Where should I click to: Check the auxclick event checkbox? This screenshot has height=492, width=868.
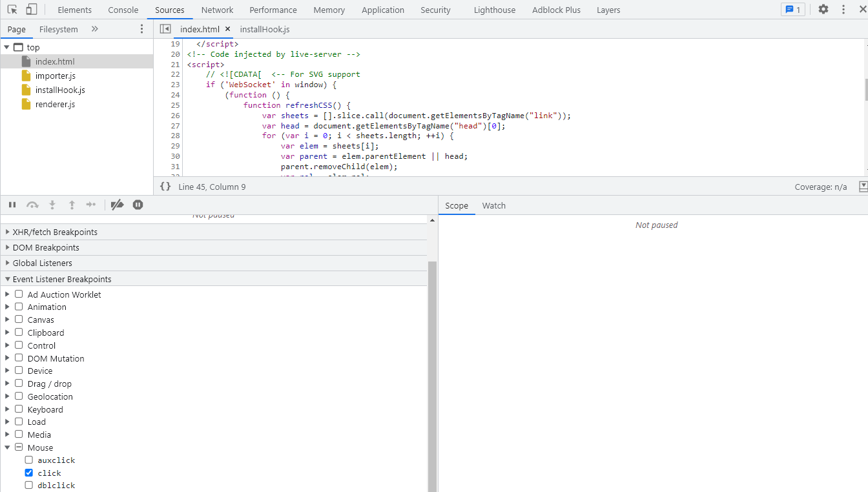pos(28,460)
